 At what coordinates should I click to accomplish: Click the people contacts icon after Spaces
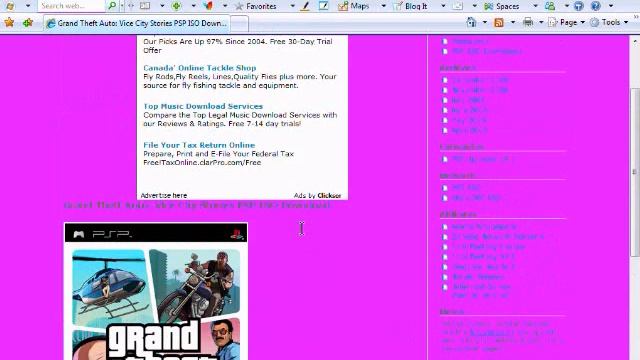coord(550,6)
